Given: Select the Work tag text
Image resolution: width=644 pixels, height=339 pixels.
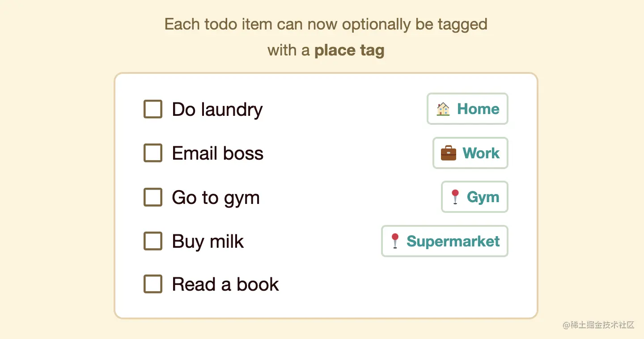Looking at the screenshot, I should (481, 153).
